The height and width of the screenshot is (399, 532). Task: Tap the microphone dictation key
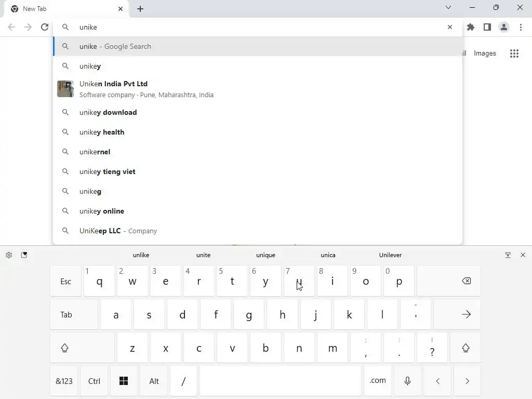(407, 381)
